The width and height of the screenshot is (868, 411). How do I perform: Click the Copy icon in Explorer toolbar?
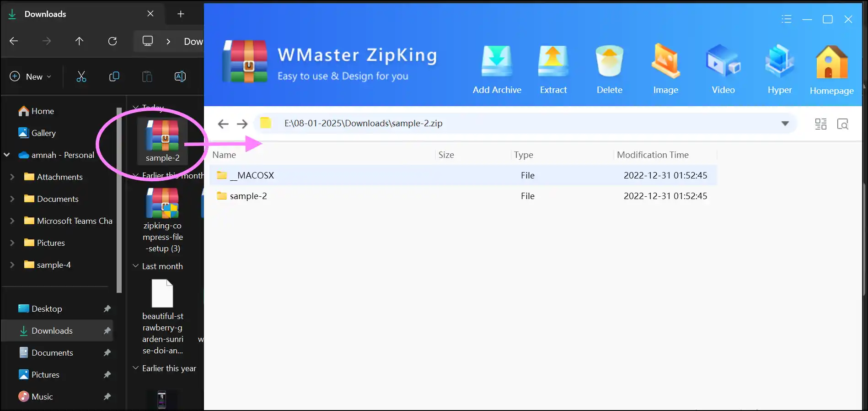click(x=114, y=76)
